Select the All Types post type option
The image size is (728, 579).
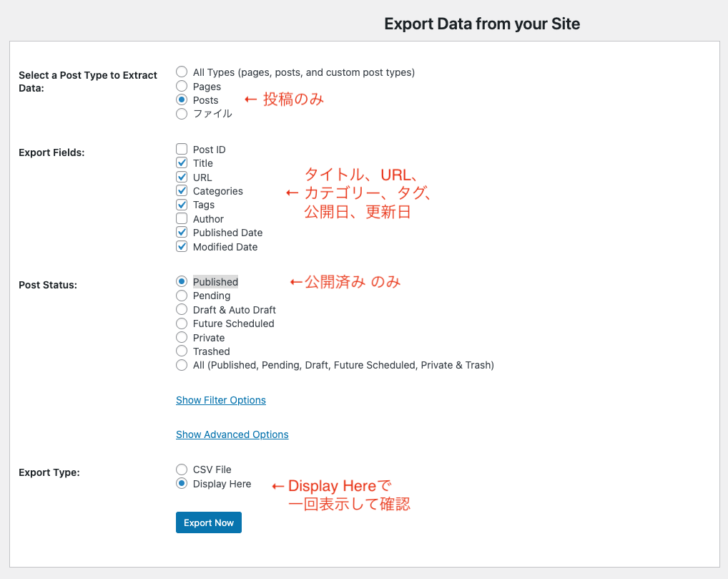[x=182, y=72]
